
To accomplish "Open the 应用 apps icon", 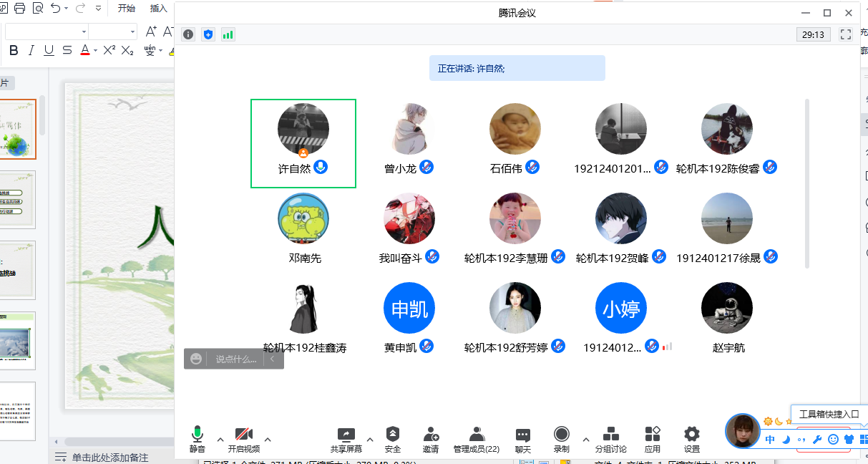I will [653, 438].
